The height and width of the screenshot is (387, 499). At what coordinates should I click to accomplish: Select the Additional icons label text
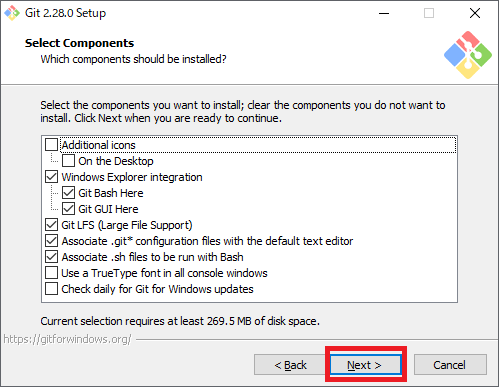click(x=98, y=145)
